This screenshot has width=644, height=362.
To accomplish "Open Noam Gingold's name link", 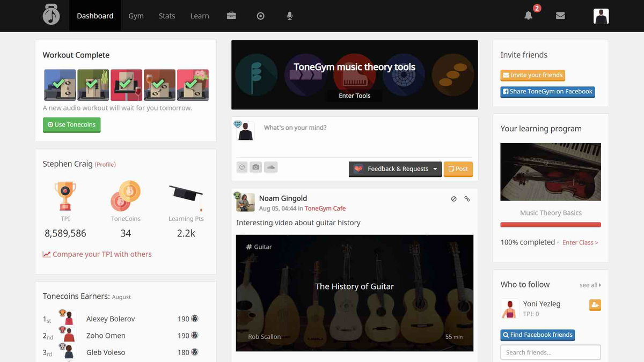I will [x=283, y=198].
